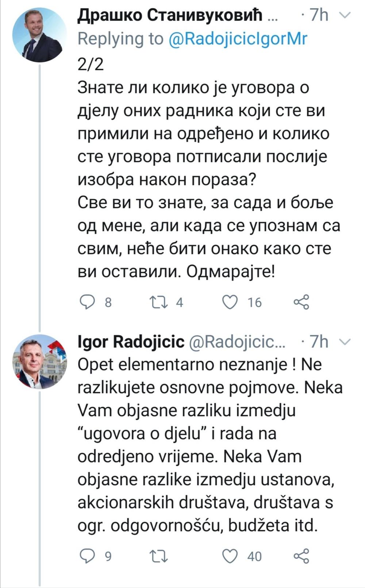Reply to Драшко Станивуковић's tweet
The image size is (365, 588).
click(x=88, y=302)
